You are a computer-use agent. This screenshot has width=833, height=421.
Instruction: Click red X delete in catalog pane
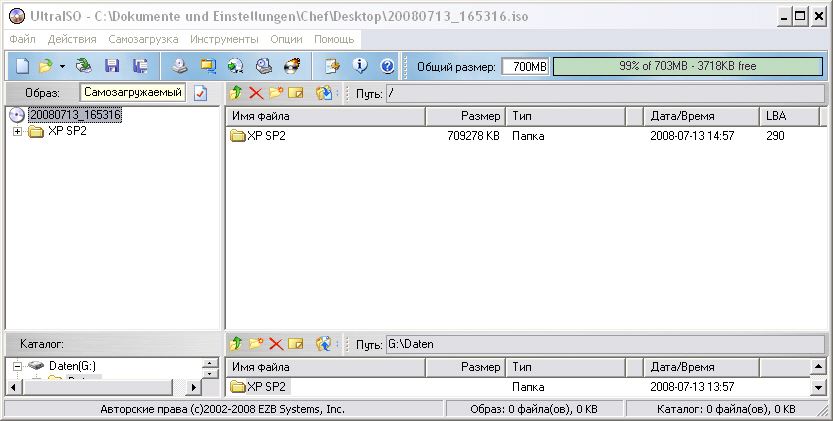[x=276, y=344]
